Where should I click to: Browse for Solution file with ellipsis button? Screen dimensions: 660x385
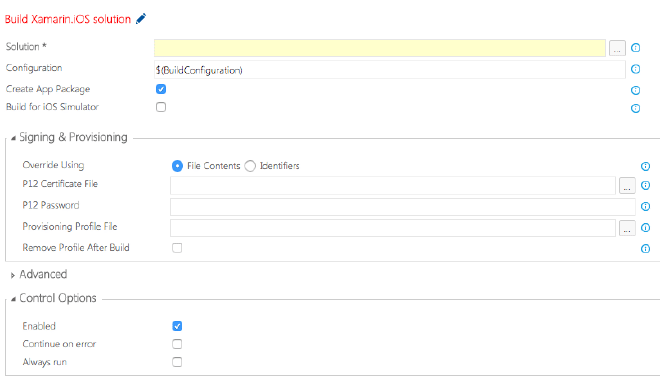[617, 48]
